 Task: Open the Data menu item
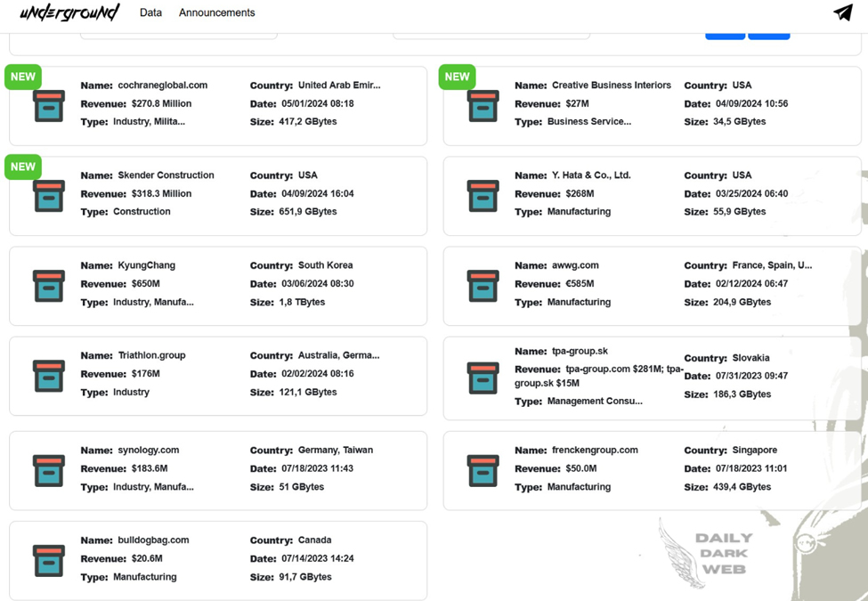(x=150, y=13)
